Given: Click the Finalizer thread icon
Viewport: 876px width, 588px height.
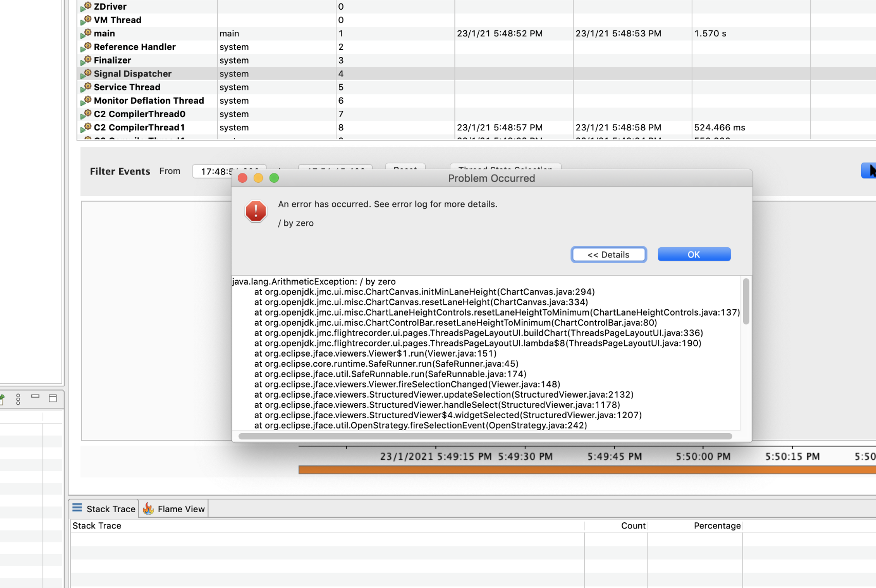Looking at the screenshot, I should 86,61.
